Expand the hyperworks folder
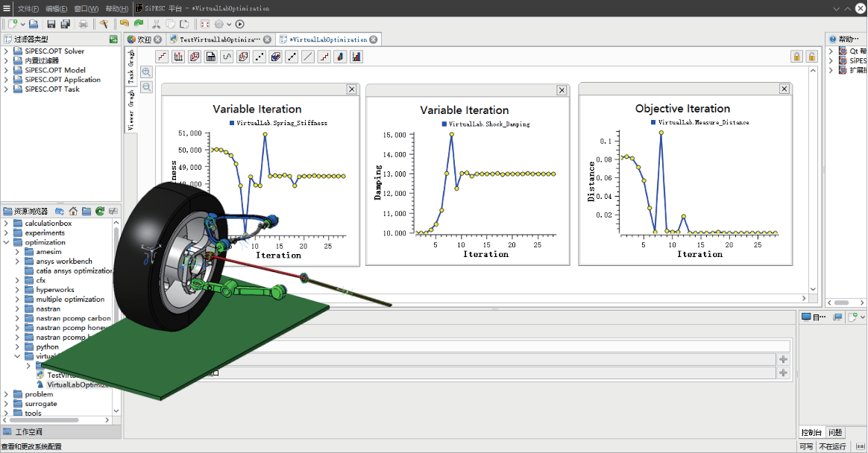 pyautogui.click(x=17, y=290)
